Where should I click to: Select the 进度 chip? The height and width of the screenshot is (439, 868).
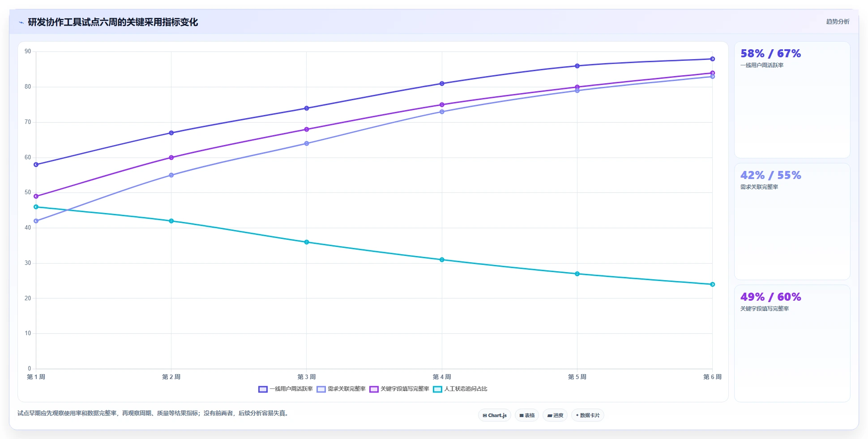(555, 415)
